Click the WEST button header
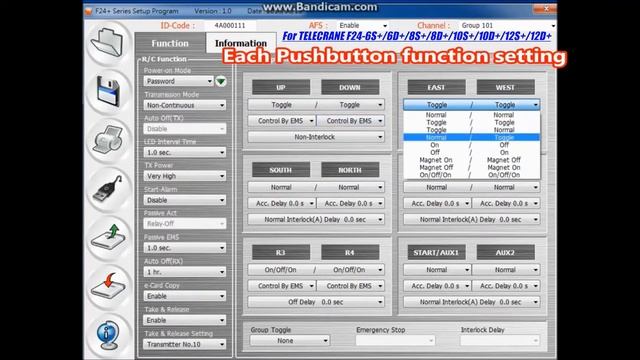The width and height of the screenshot is (640, 360). click(x=505, y=87)
